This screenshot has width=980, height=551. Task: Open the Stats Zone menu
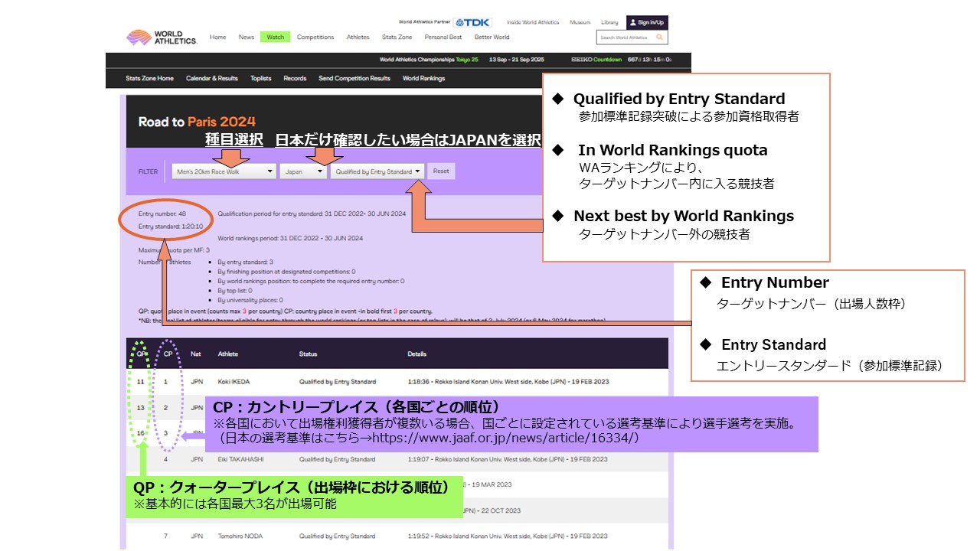(397, 37)
